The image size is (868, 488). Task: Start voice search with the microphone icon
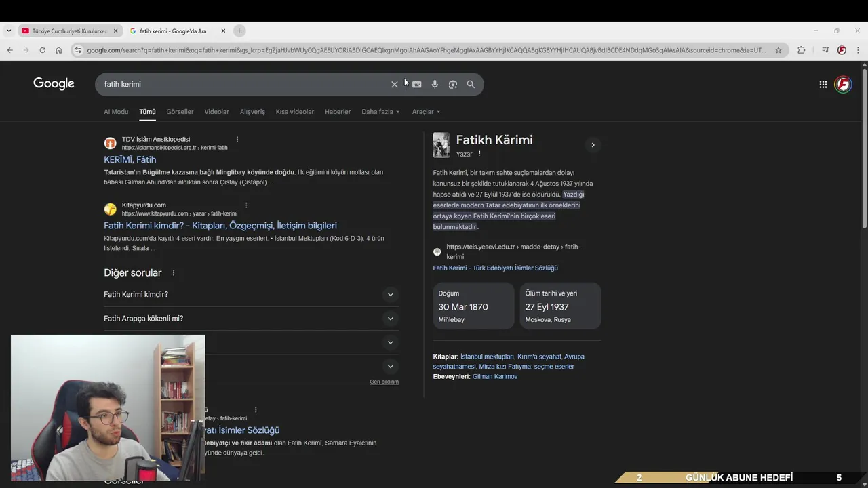pos(435,85)
